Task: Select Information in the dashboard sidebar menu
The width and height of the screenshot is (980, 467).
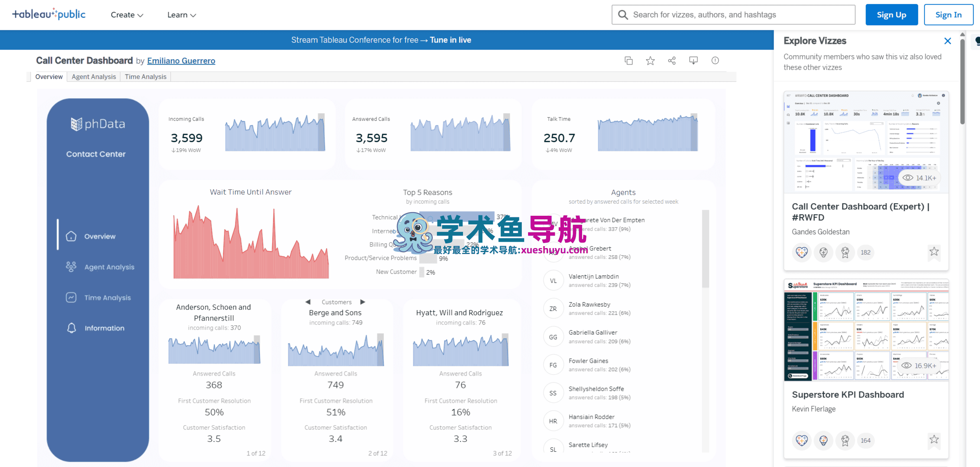Action: pyautogui.click(x=105, y=328)
